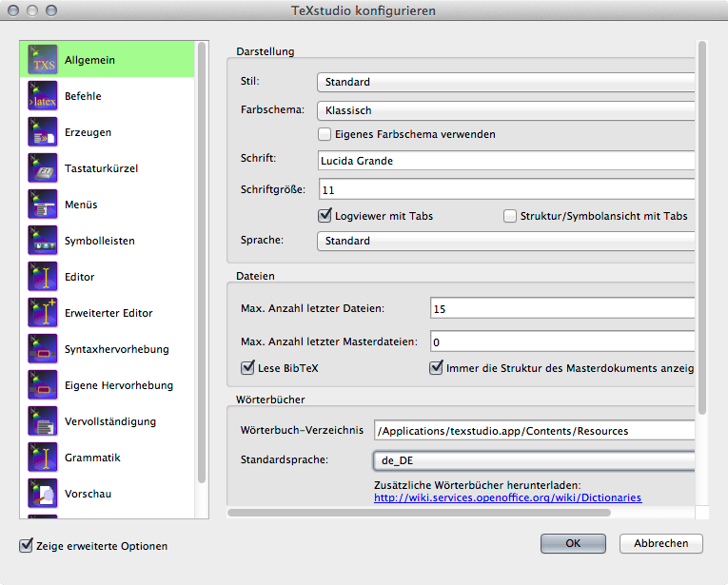Viewport: 728px width, 585px height.
Task: Click the Vorschau magnifier icon
Action: 43,494
